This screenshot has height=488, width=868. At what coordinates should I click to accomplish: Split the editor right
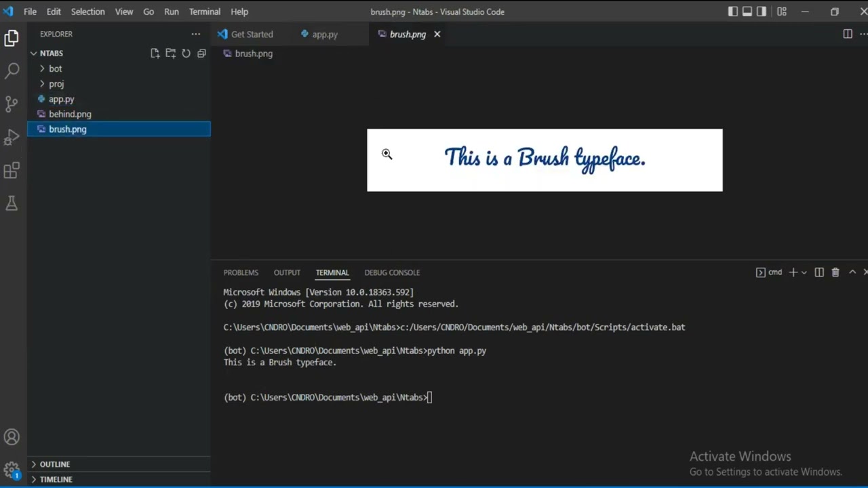click(847, 34)
